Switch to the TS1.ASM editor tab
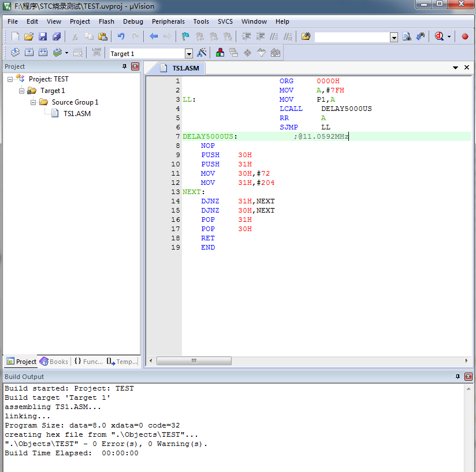 180,68
